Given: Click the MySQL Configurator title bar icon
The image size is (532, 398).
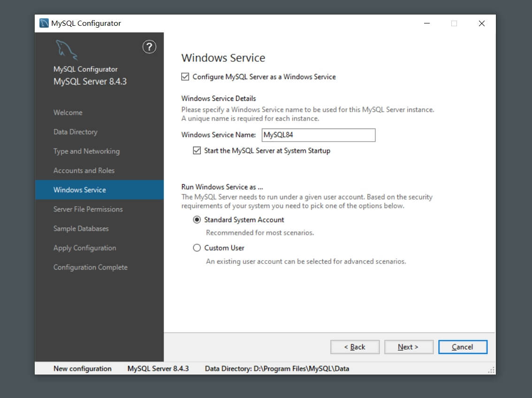Looking at the screenshot, I should pyautogui.click(x=44, y=23).
